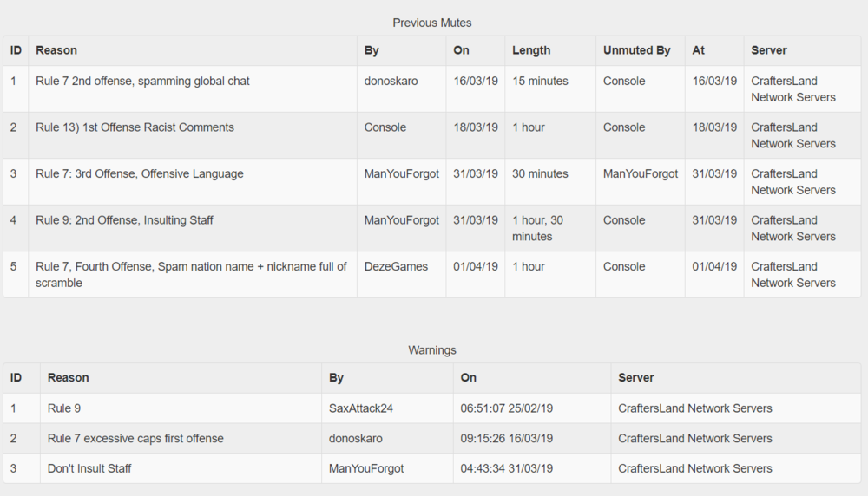Select the 09:15:26 16/03/19 warning timestamp
Viewport: 868px width, 496px height.
tap(507, 439)
